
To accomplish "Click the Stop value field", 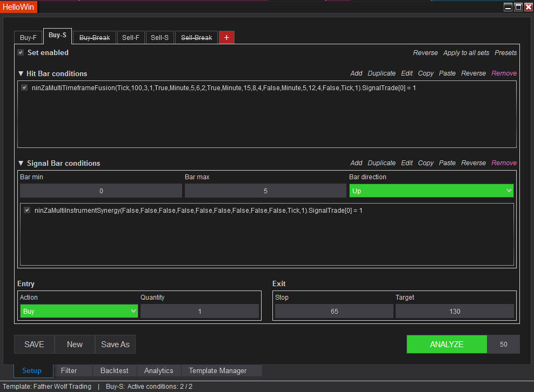I will [334, 311].
